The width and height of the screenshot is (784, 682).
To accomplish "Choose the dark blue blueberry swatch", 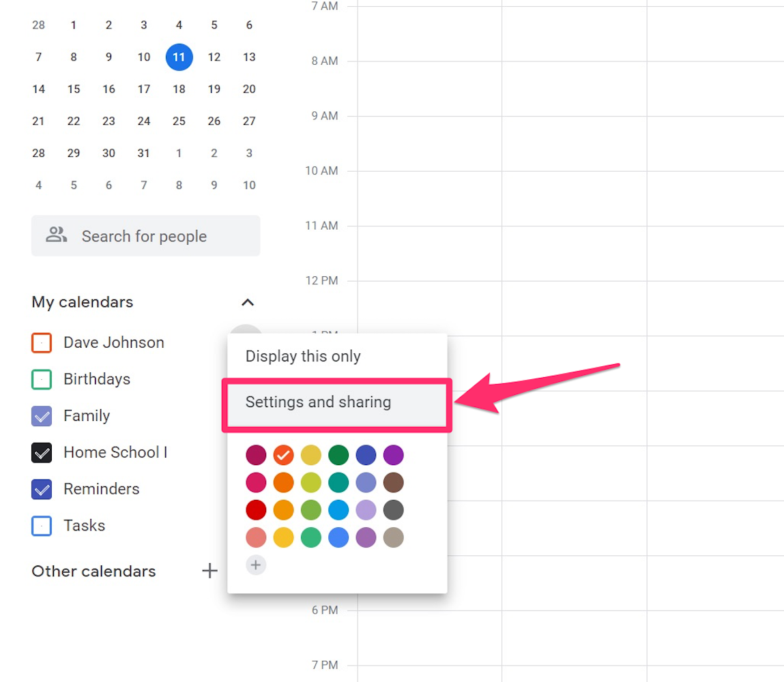I will [366, 455].
